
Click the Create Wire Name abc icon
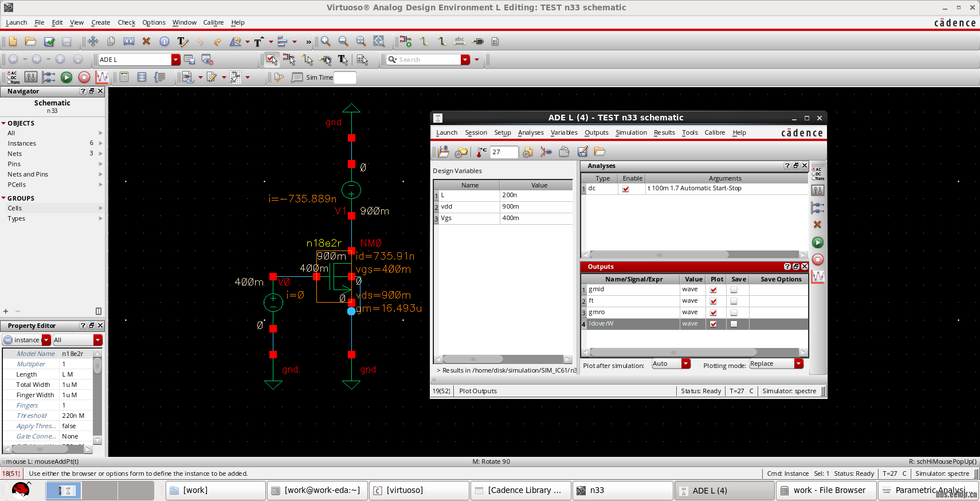(x=460, y=41)
